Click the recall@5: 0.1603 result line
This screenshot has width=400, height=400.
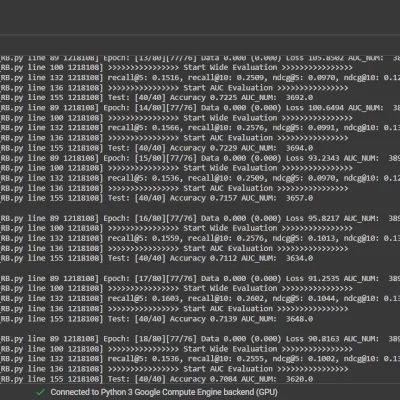(200, 298)
